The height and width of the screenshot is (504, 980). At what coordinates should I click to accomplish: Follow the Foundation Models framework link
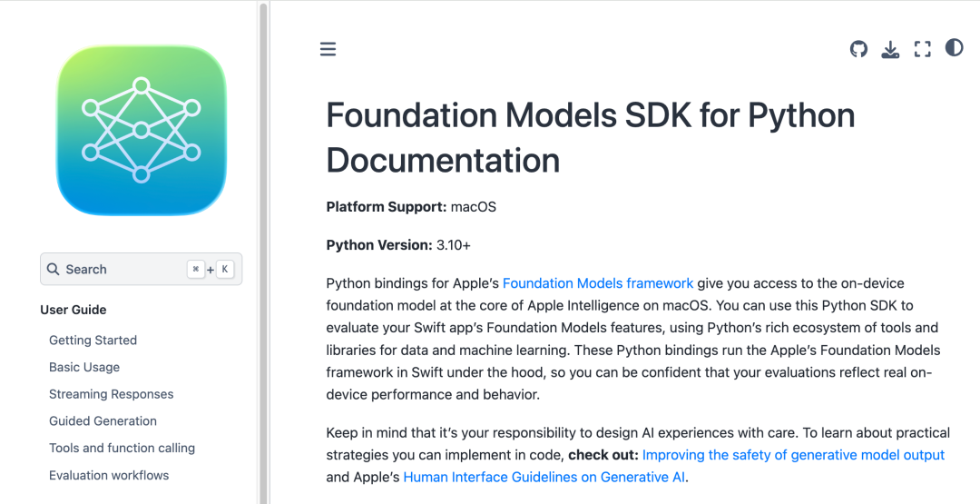pyautogui.click(x=597, y=283)
